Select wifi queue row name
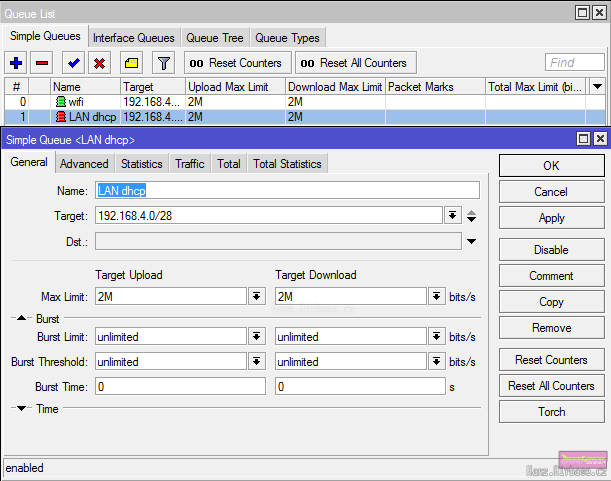The image size is (611, 481). [x=76, y=102]
